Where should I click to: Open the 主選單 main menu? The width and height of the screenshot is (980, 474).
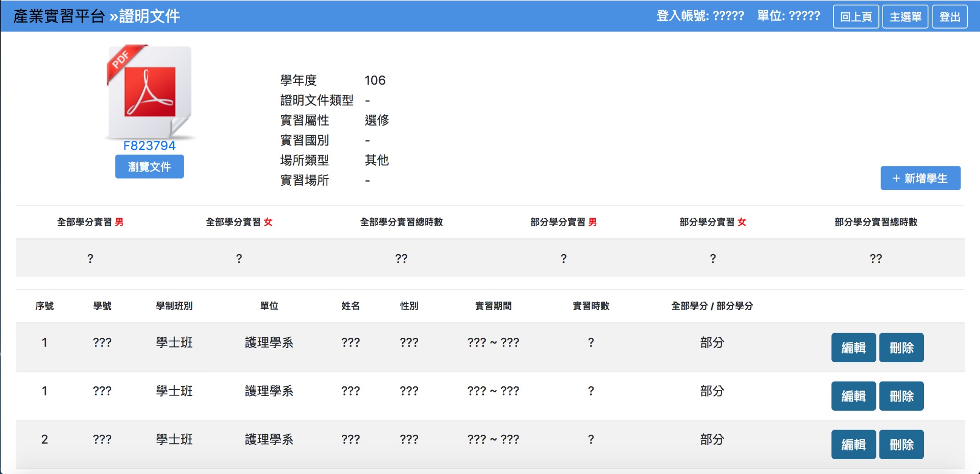pos(905,16)
